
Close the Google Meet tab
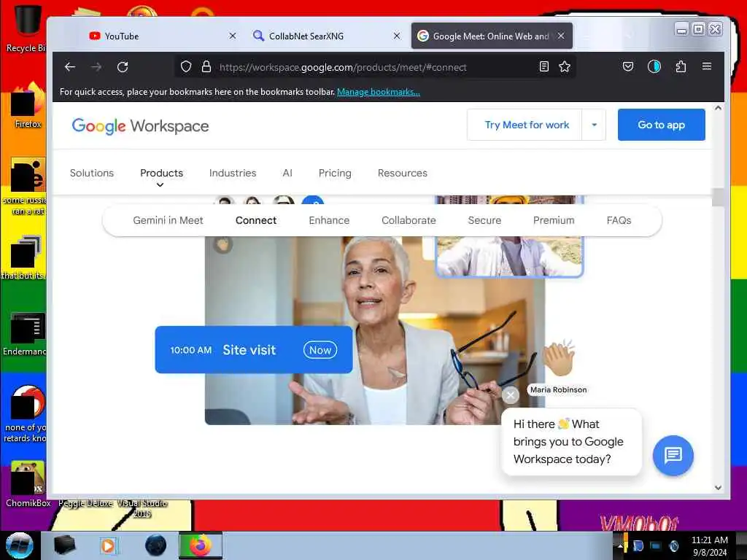pyautogui.click(x=561, y=36)
